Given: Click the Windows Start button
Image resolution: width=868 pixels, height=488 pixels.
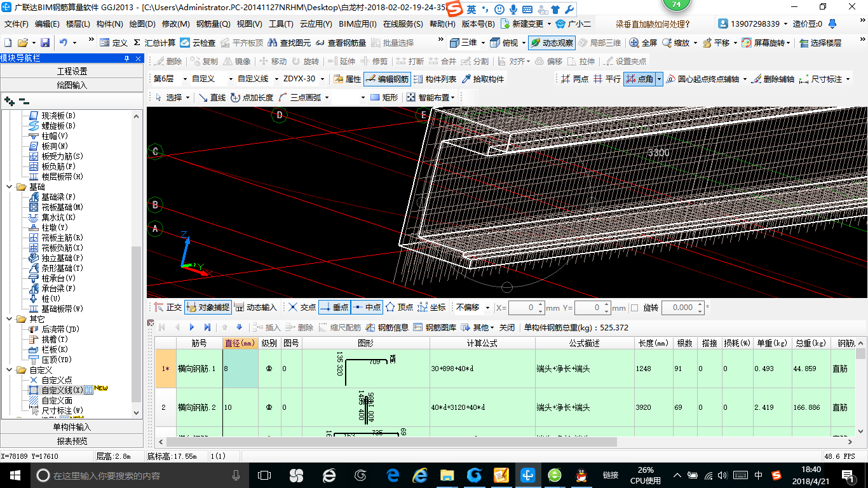Looking at the screenshot, I should pos(14,475).
